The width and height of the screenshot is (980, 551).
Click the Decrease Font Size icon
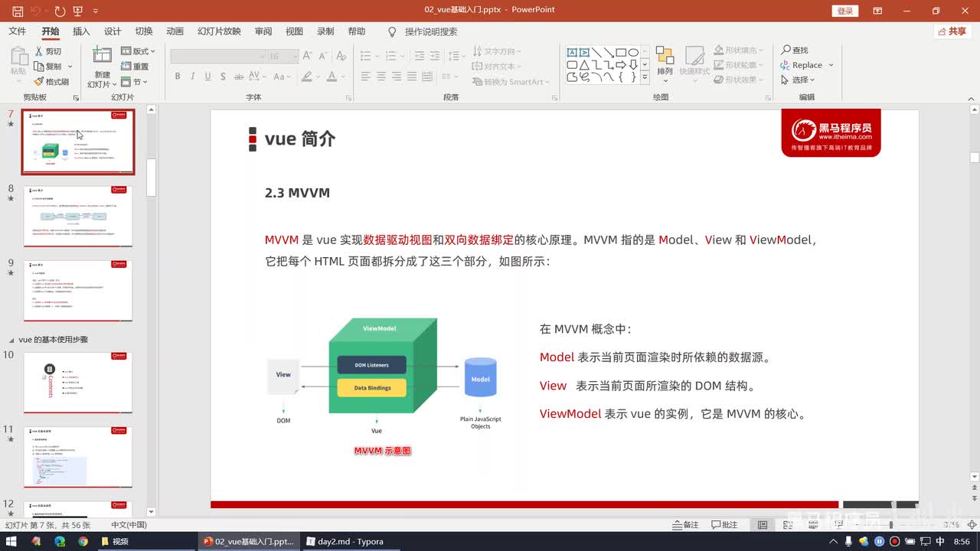pos(322,57)
